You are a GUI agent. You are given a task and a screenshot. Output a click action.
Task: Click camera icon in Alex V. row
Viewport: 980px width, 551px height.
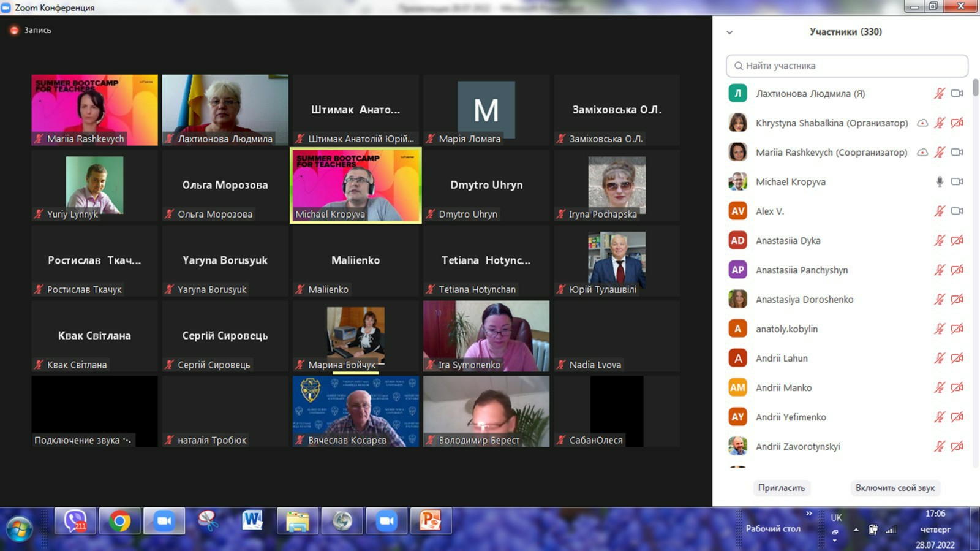coord(957,211)
